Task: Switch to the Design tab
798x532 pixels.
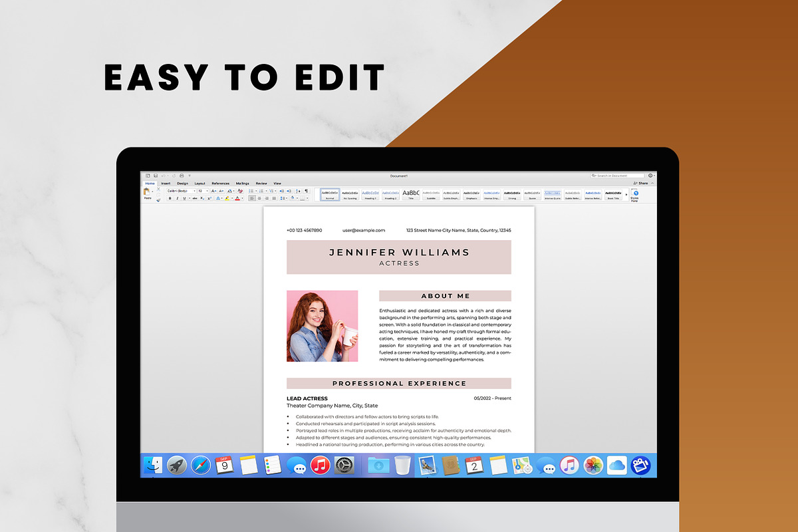Action: (182, 184)
